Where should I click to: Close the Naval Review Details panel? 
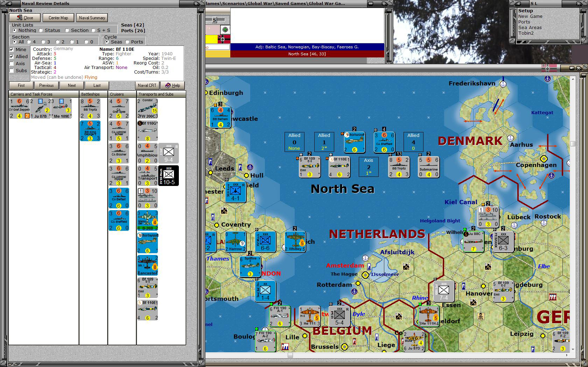tap(25, 18)
